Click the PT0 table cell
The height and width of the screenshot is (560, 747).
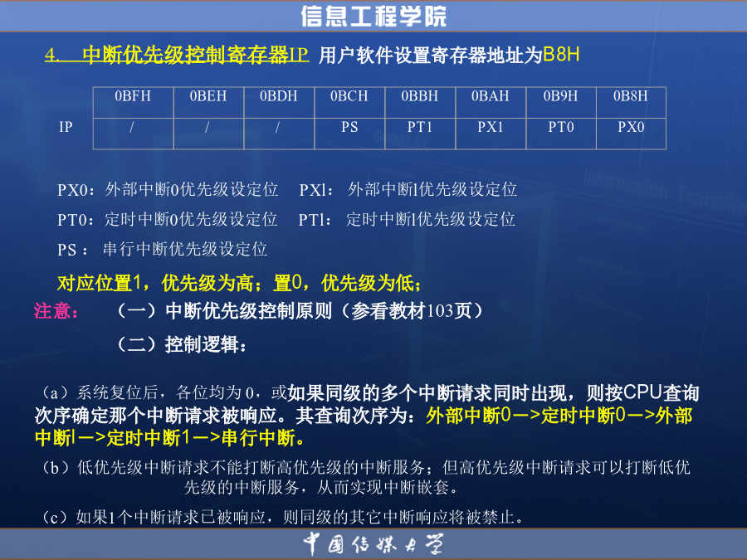click(560, 128)
